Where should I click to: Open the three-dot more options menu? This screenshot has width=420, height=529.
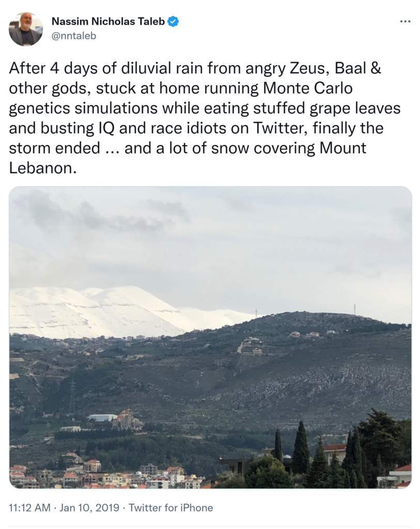406,22
